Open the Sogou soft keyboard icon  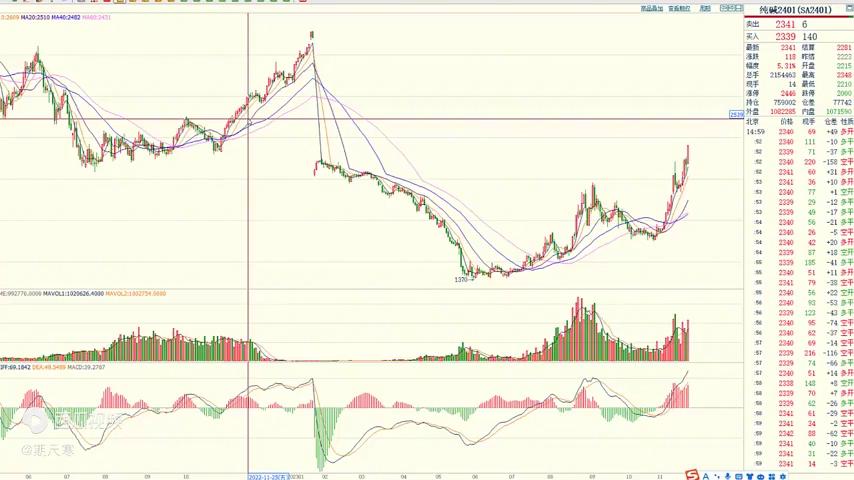point(740,474)
